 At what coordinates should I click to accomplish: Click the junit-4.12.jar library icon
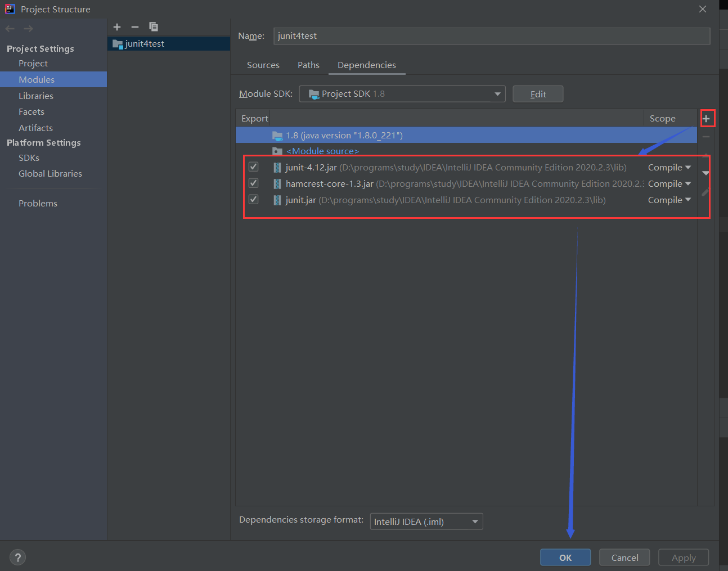[277, 168]
